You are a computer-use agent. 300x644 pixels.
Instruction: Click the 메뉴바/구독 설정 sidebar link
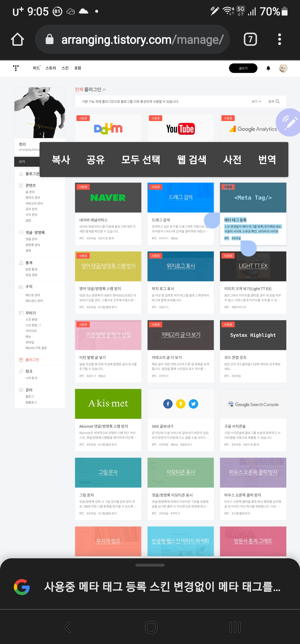pos(36,348)
